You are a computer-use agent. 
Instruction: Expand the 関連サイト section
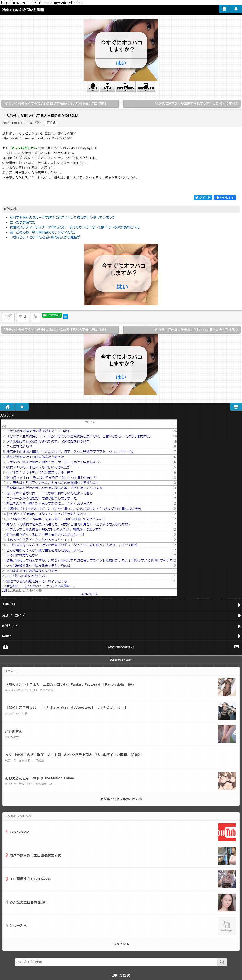point(121,626)
